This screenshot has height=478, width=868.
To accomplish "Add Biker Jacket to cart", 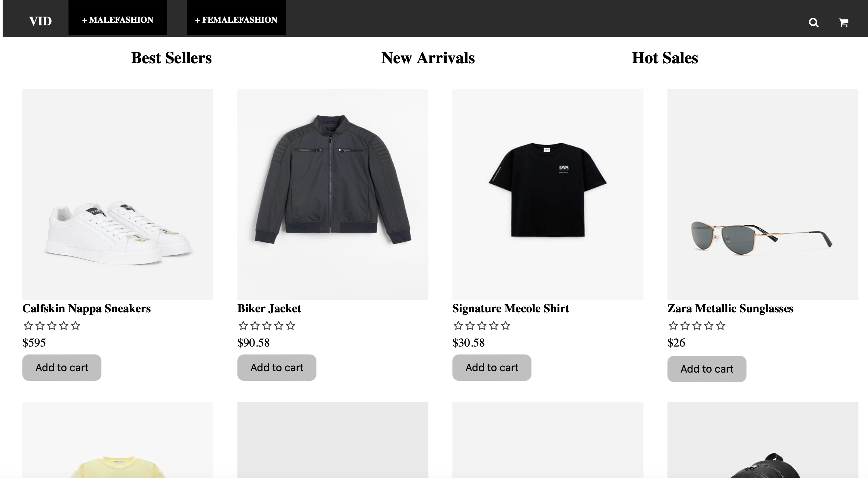I will (x=277, y=367).
